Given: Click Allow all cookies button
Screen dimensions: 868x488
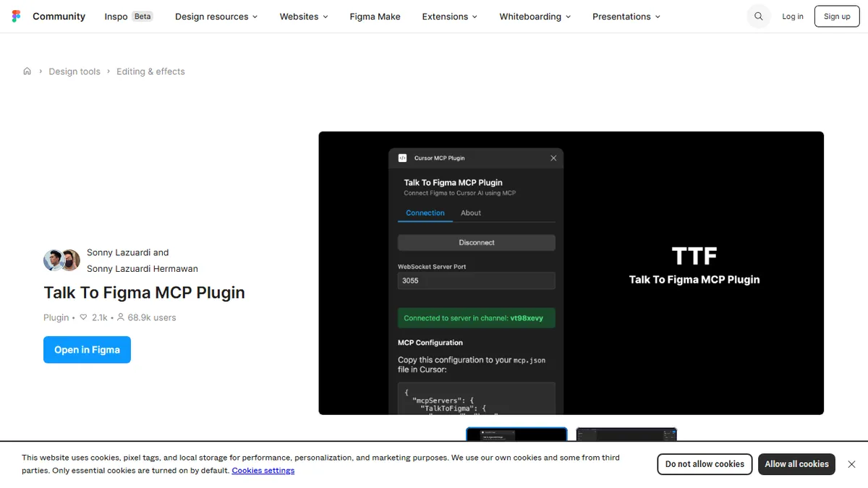Looking at the screenshot, I should (x=796, y=464).
